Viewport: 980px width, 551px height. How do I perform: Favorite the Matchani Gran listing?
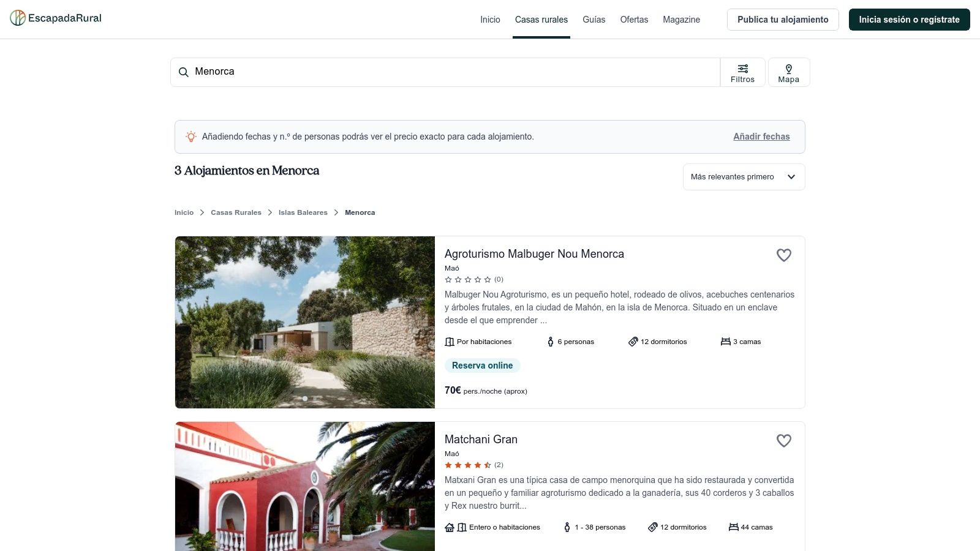pyautogui.click(x=784, y=441)
